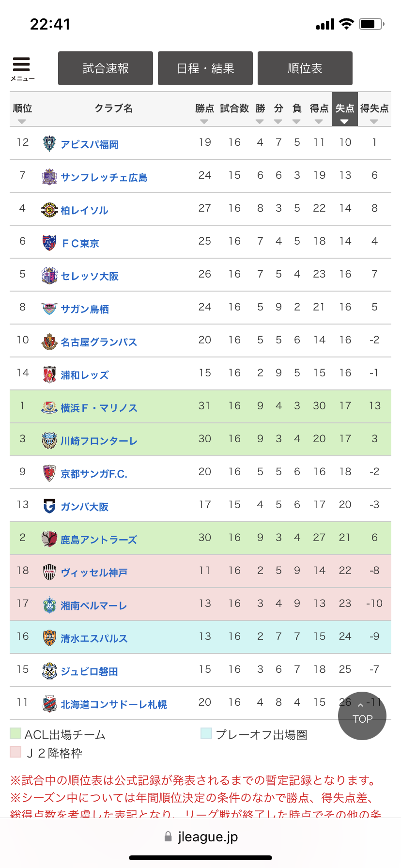This screenshot has width=401, height=868.
Task: Toggle the active 失点 sort header
Action: pyautogui.click(x=345, y=109)
